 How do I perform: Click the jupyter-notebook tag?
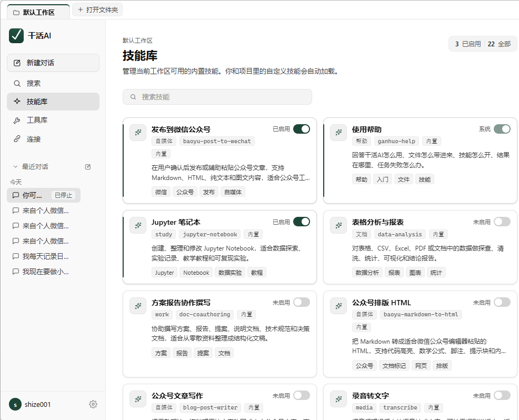point(210,234)
